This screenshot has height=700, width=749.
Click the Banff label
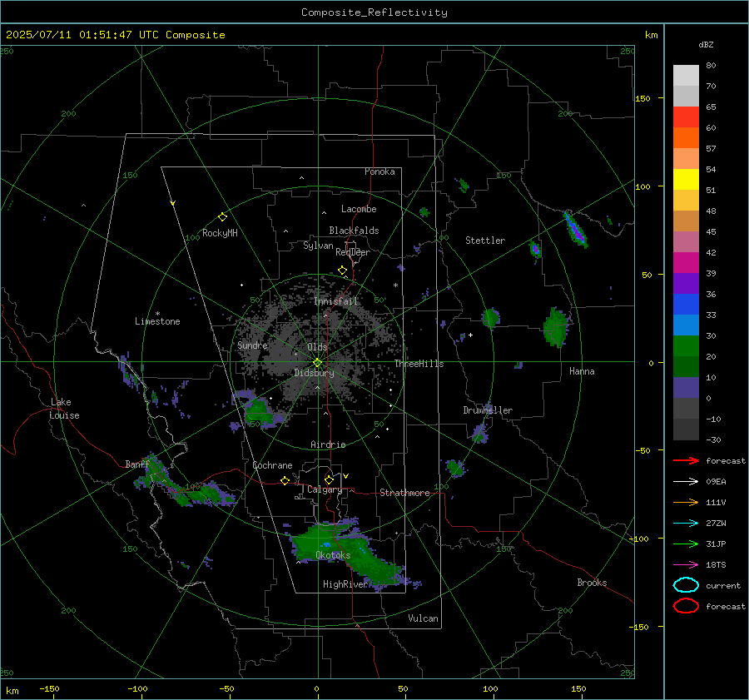[137, 464]
